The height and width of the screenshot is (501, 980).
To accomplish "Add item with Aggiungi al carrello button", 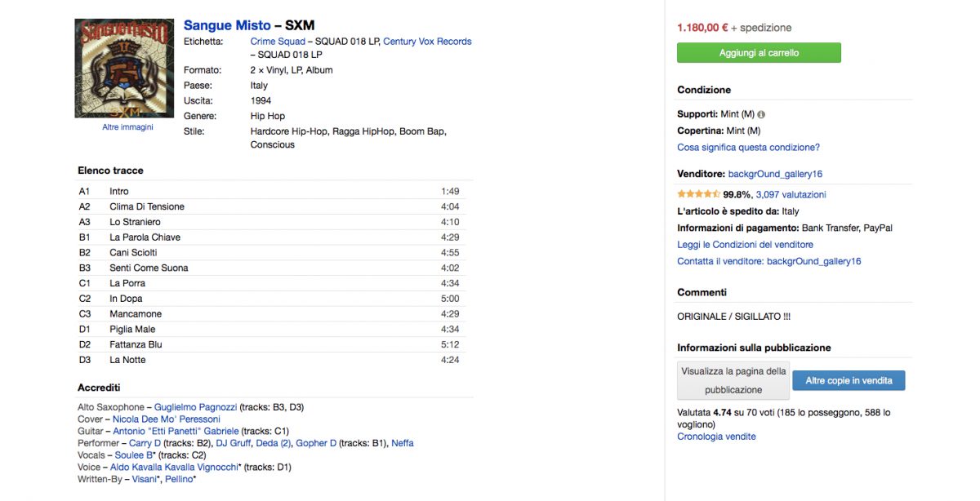I will (759, 53).
